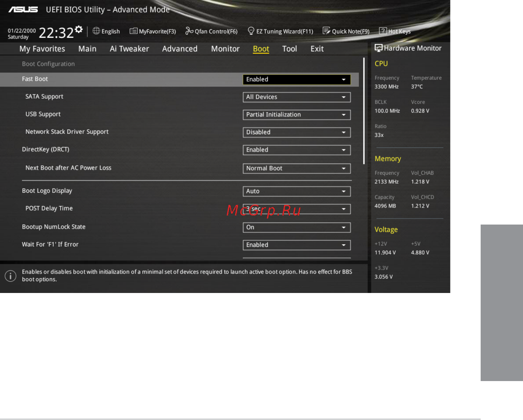Select Wait For 'F1' If Error label
The image size is (523, 420).
pyautogui.click(x=50, y=245)
